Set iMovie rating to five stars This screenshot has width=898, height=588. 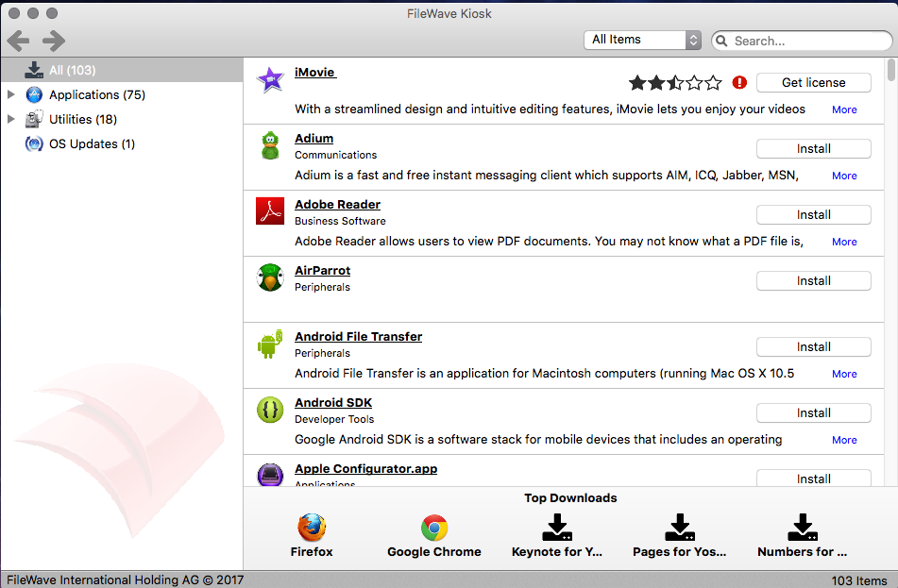click(713, 82)
